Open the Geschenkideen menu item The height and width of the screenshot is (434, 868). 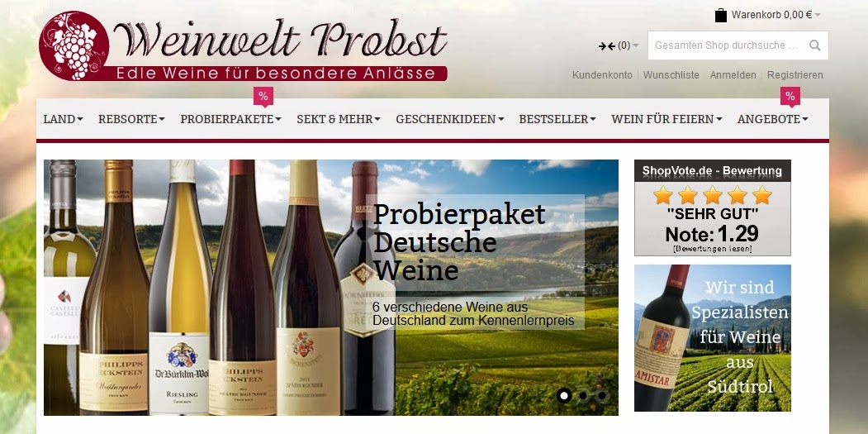pos(449,118)
